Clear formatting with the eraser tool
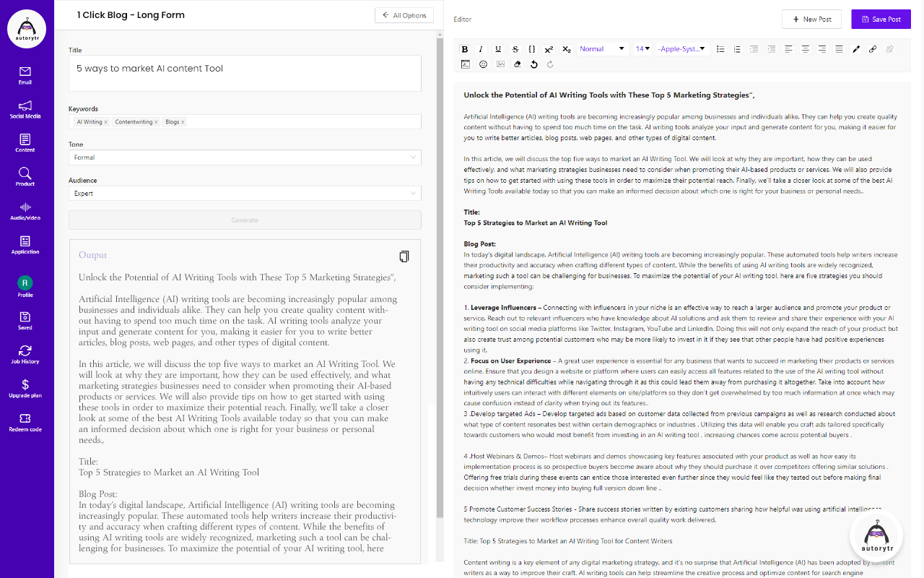Screen dimensions: 924x578 coord(517,64)
